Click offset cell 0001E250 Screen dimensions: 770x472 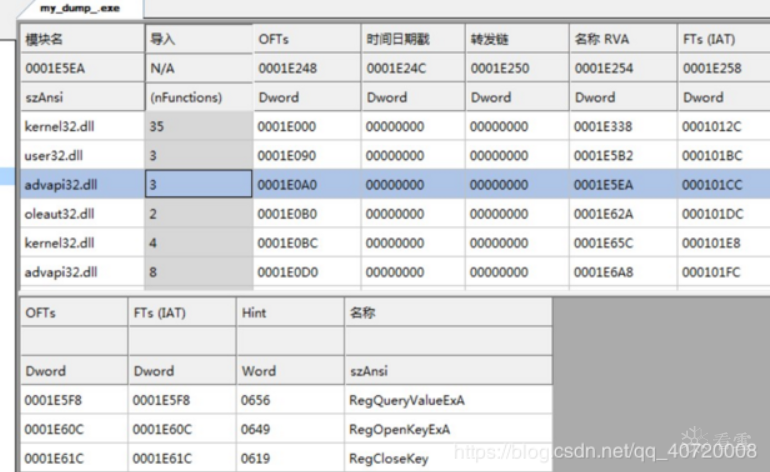[x=517, y=68]
